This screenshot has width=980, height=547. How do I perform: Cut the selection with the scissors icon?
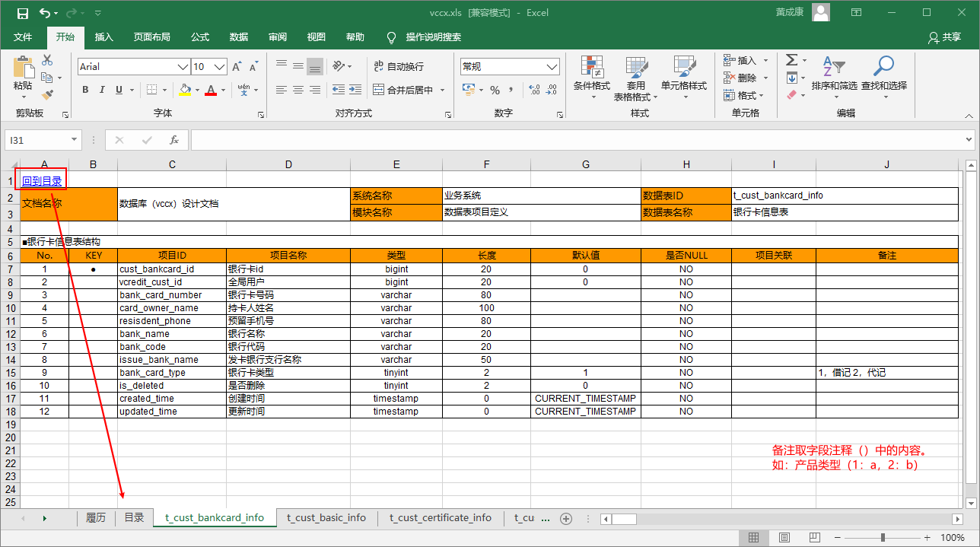(47, 60)
